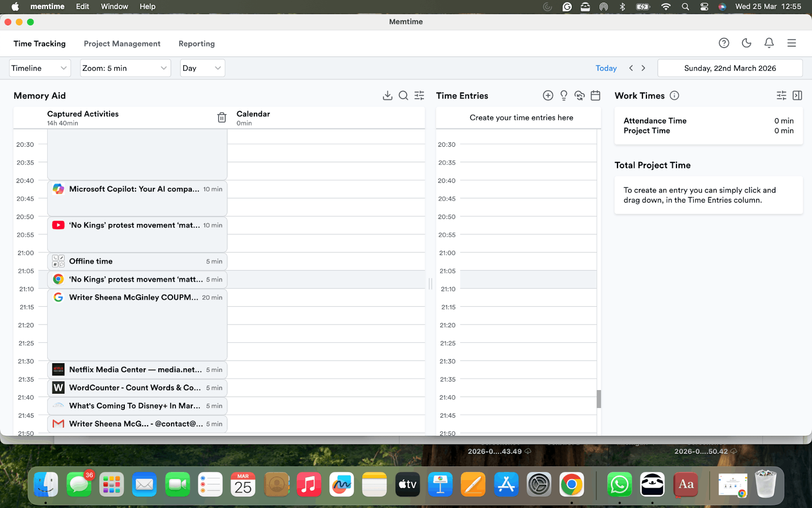
Task: Click the download icon in Memory Aid
Action: [x=387, y=95]
